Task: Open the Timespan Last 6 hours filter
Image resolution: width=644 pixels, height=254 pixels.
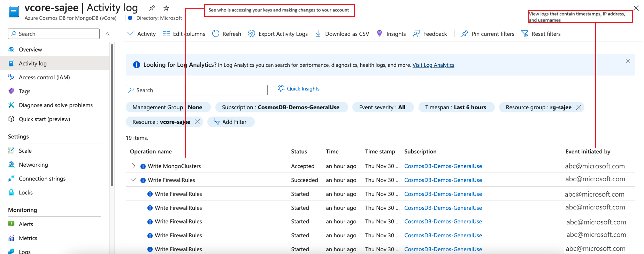Action: [457, 107]
